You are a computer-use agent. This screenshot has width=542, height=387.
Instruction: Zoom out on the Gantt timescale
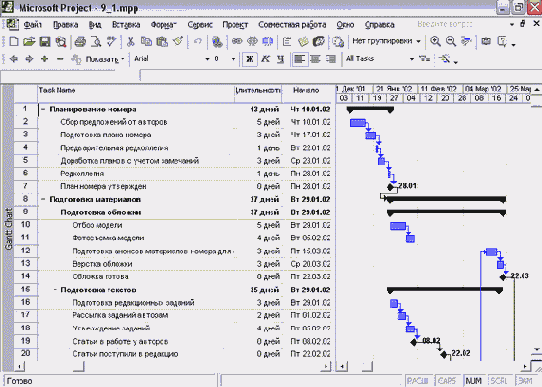451,42
